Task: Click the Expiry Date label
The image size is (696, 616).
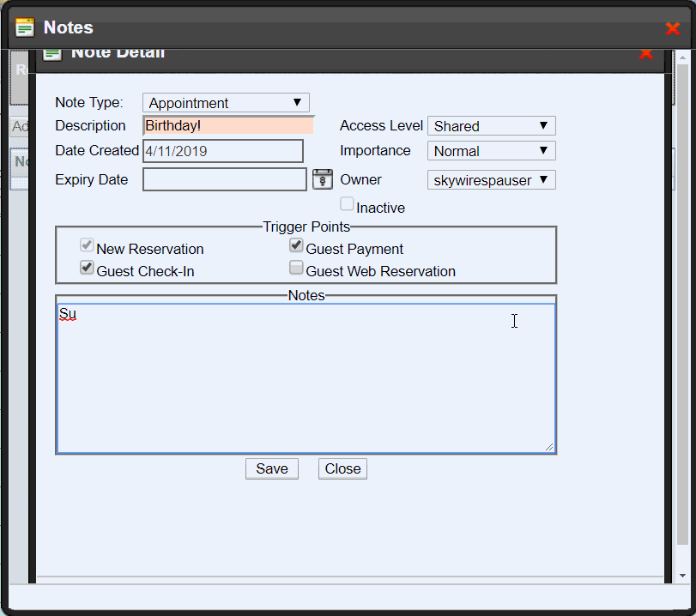Action: pos(92,180)
